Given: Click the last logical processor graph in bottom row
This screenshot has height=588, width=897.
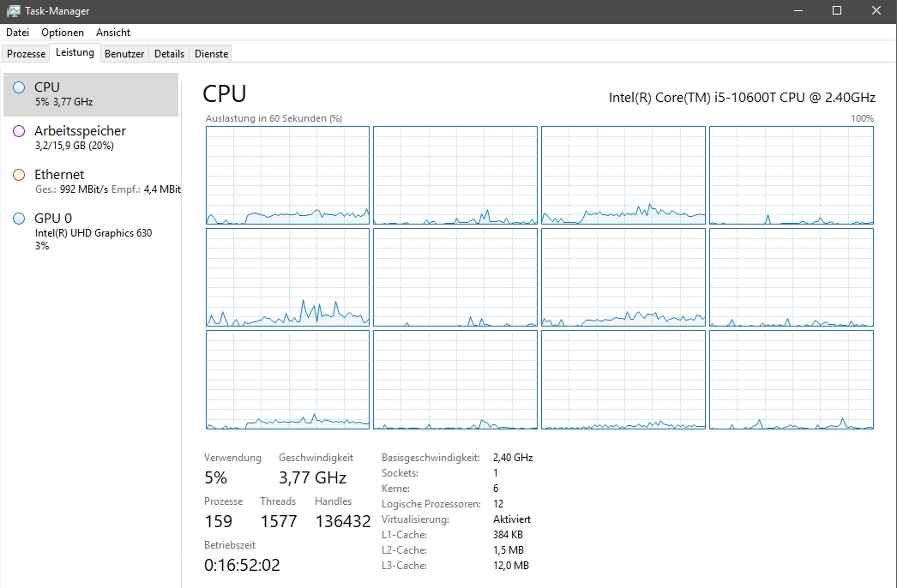Looking at the screenshot, I should click(792, 380).
